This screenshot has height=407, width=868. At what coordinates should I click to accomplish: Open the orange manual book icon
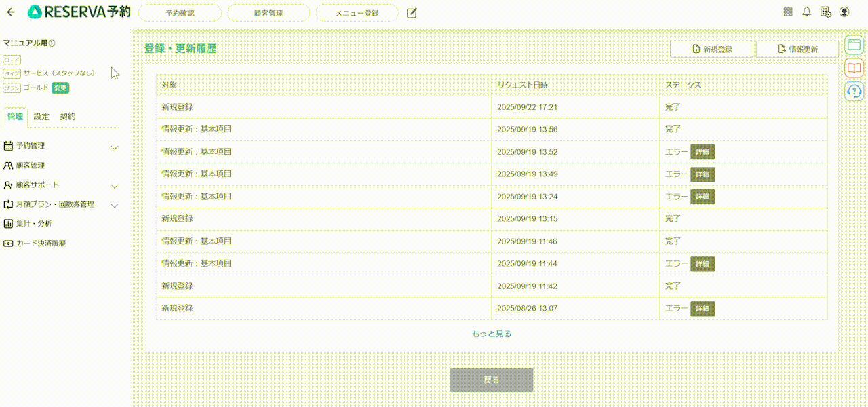click(x=854, y=67)
